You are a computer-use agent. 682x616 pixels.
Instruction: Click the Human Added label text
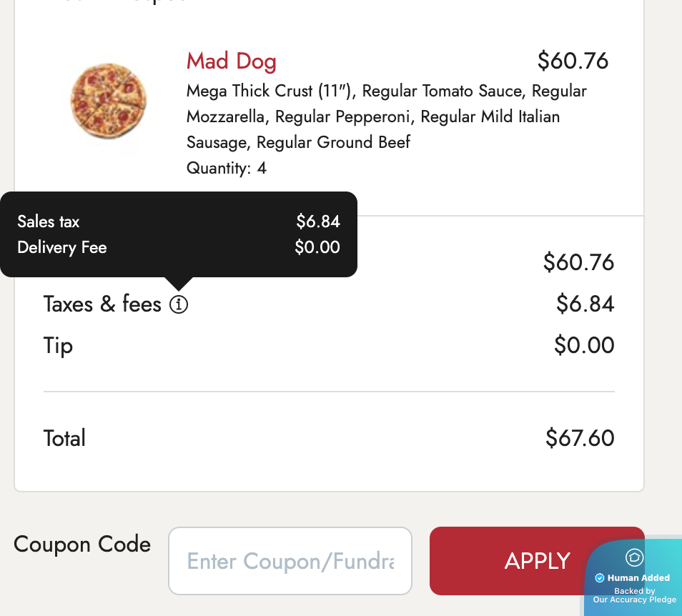pyautogui.click(x=638, y=578)
